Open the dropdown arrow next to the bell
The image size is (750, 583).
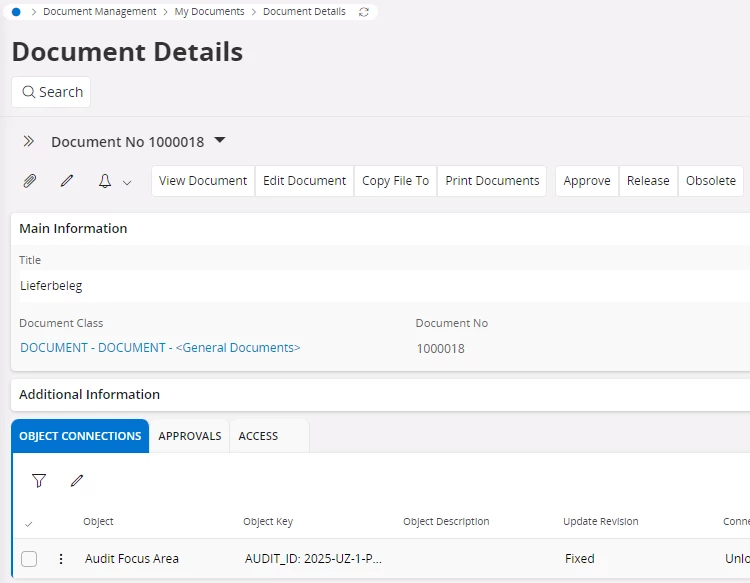click(127, 182)
